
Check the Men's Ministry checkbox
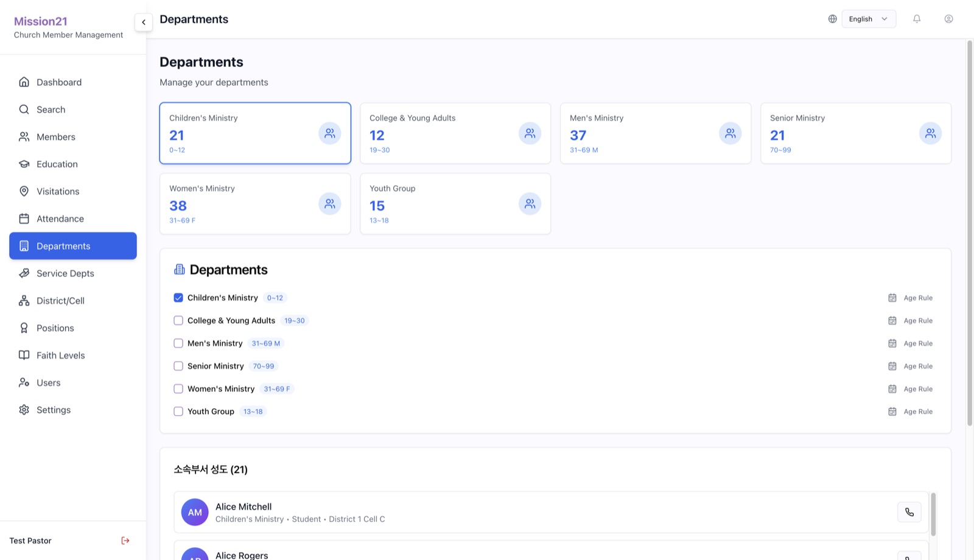pyautogui.click(x=178, y=343)
